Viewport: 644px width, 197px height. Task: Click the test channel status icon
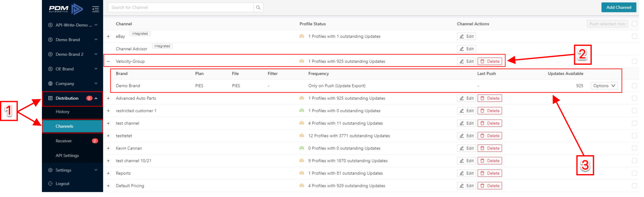click(x=302, y=123)
